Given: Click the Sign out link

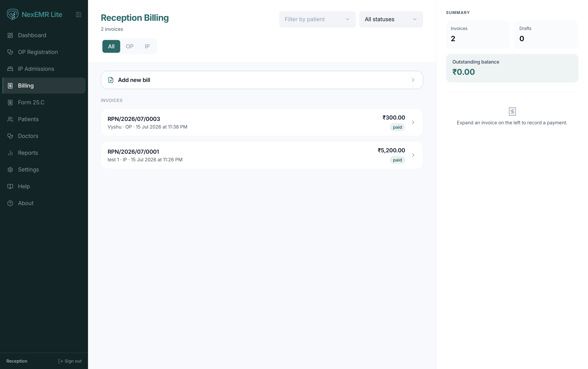Looking at the screenshot, I should (x=70, y=361).
